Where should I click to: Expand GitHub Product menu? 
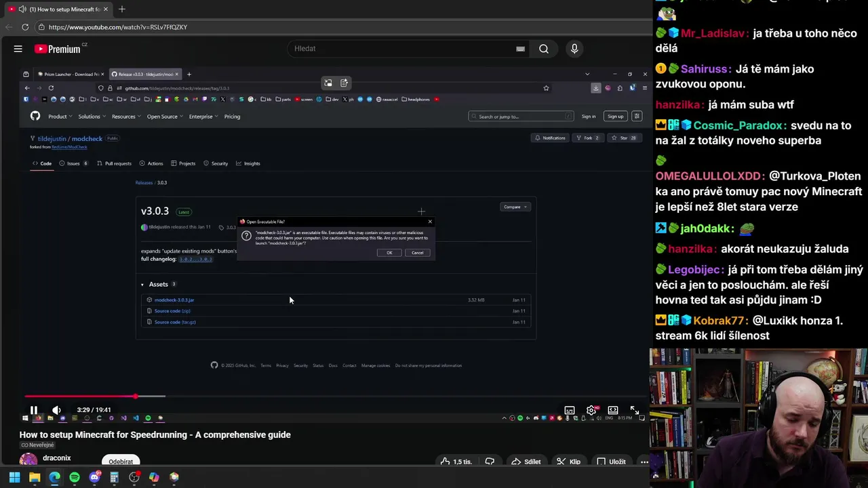[x=60, y=117]
